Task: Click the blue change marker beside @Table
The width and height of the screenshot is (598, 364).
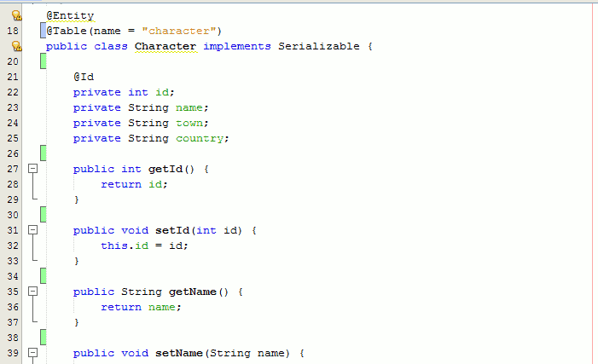Action: tap(42, 31)
